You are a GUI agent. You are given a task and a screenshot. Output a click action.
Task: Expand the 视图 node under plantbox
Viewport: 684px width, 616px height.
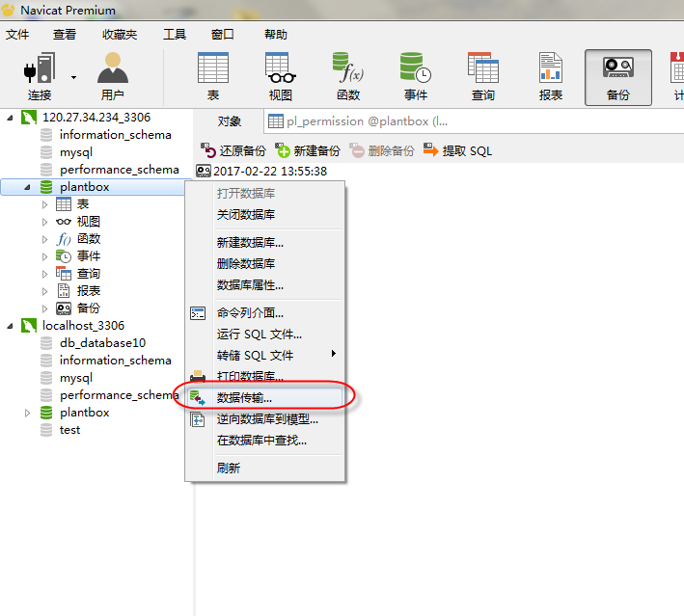45,222
